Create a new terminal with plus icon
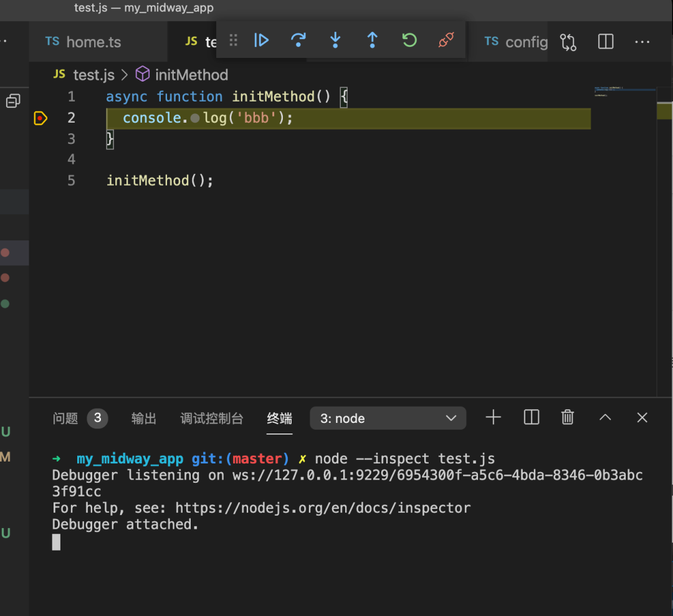The height and width of the screenshot is (616, 673). pos(494,417)
